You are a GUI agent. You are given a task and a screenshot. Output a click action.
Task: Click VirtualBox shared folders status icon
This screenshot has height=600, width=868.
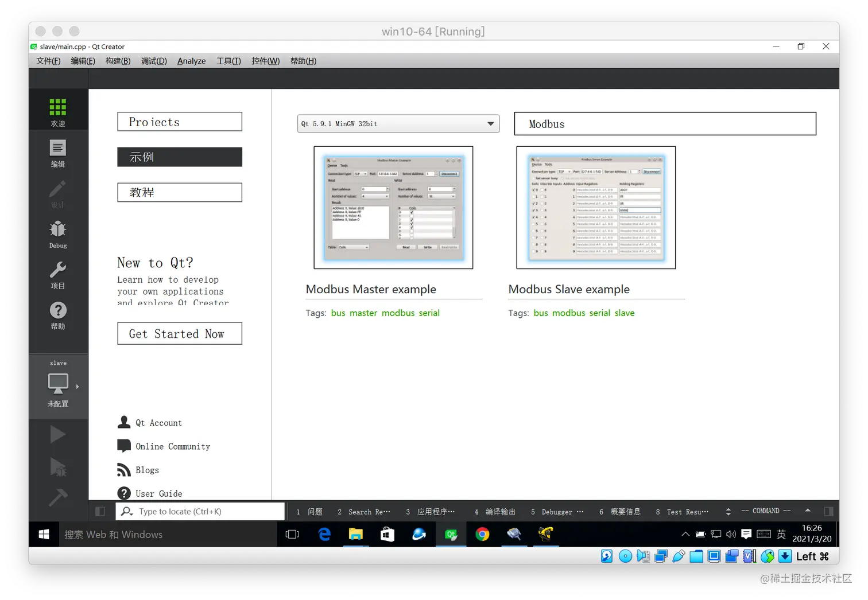tap(696, 556)
